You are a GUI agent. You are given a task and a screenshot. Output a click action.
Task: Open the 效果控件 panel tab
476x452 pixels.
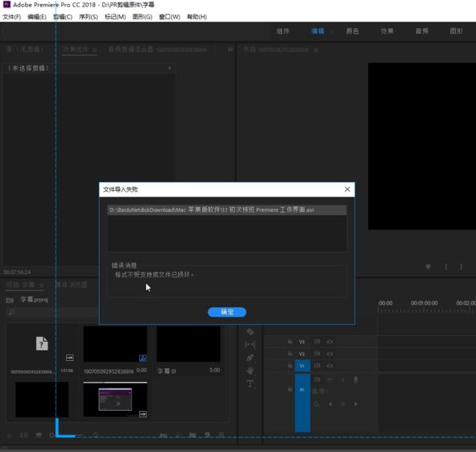76,49
